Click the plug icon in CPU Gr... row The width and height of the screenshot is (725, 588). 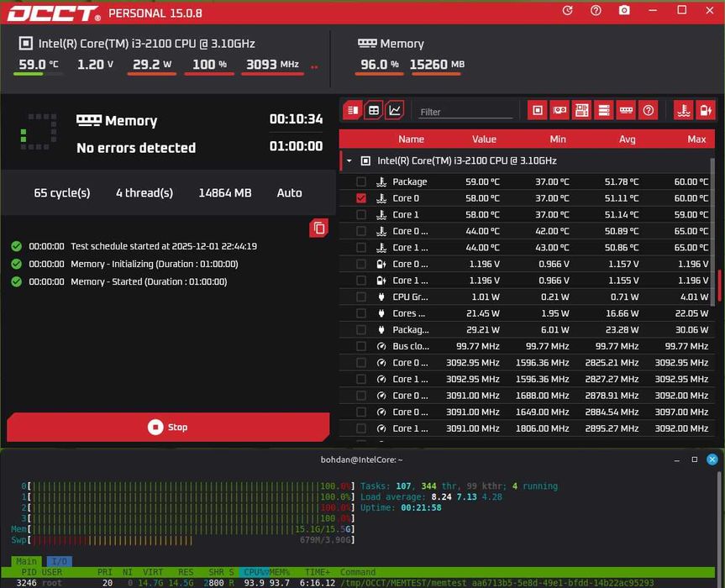point(381,297)
